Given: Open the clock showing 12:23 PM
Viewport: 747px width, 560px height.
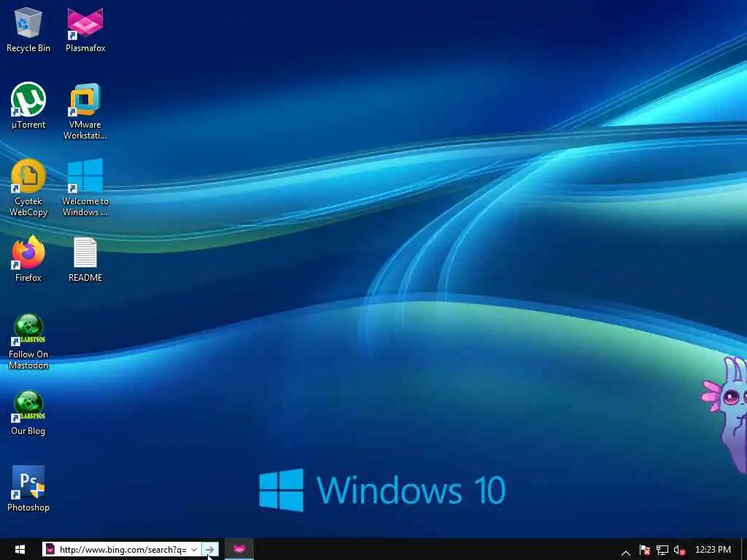Looking at the screenshot, I should point(713,550).
